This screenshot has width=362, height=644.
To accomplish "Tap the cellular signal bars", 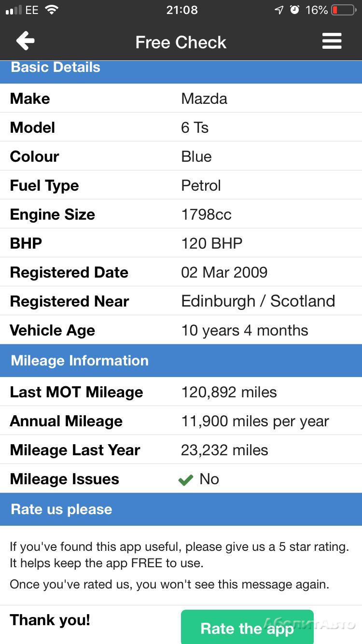I will (14, 10).
